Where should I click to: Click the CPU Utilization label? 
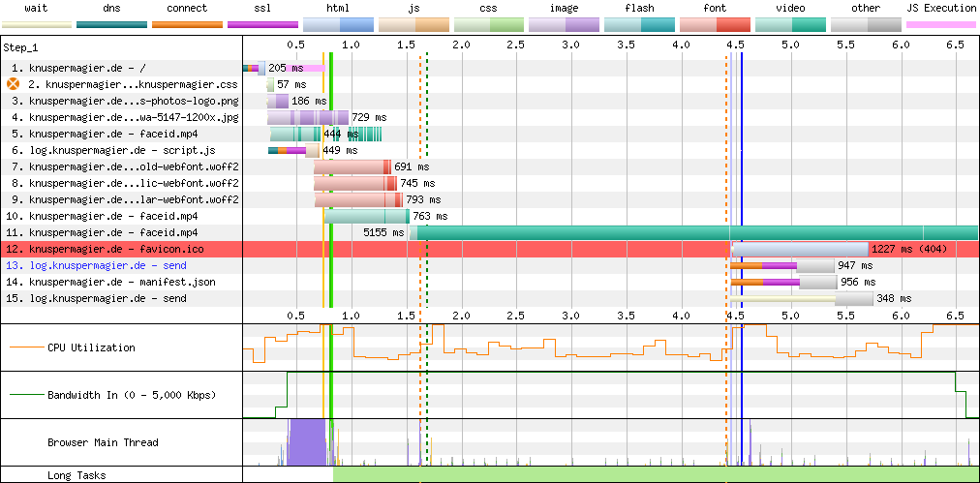click(x=91, y=347)
